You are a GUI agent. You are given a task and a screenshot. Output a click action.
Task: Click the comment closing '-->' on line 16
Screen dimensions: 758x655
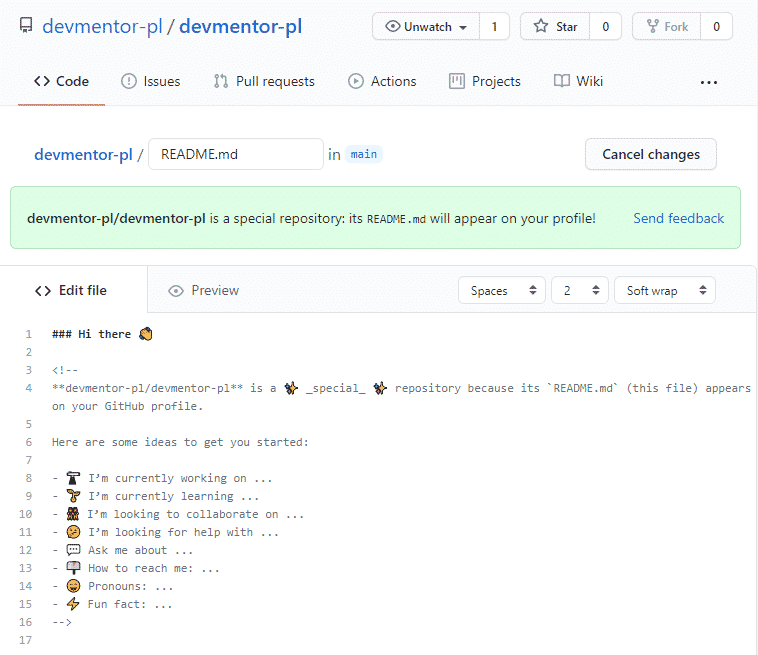coord(62,622)
